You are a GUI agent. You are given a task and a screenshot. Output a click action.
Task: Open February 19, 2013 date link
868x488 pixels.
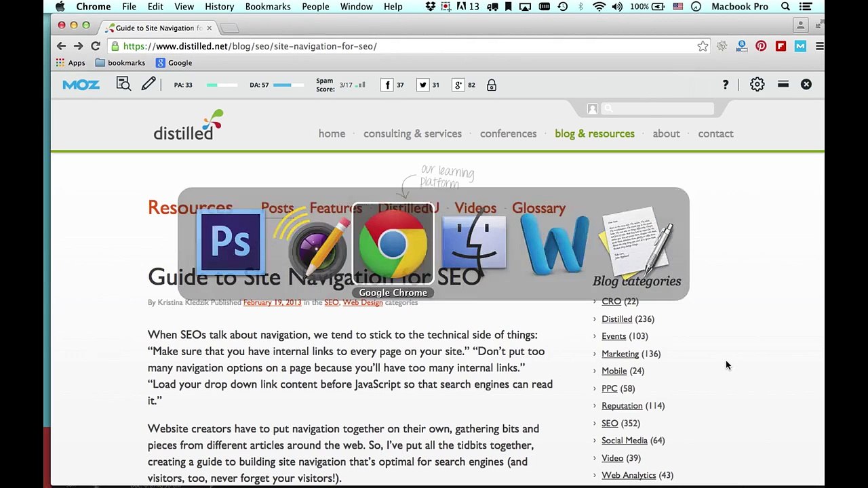click(272, 302)
